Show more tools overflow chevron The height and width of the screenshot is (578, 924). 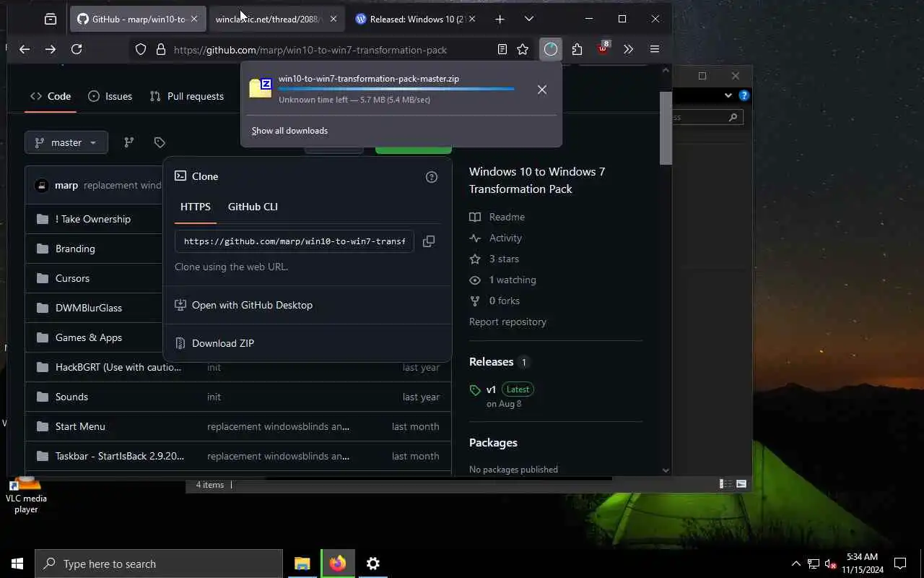[628, 49]
